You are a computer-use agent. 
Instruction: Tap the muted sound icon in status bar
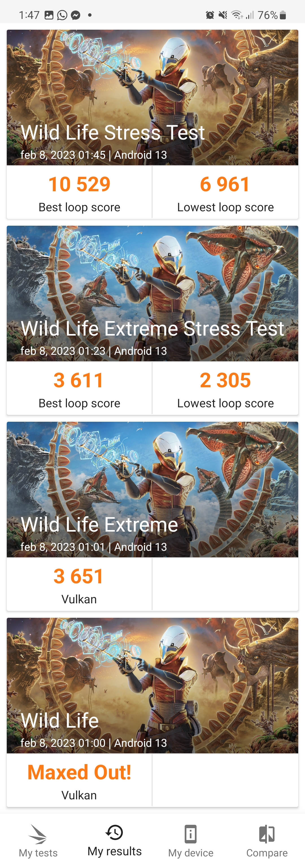[x=223, y=15]
